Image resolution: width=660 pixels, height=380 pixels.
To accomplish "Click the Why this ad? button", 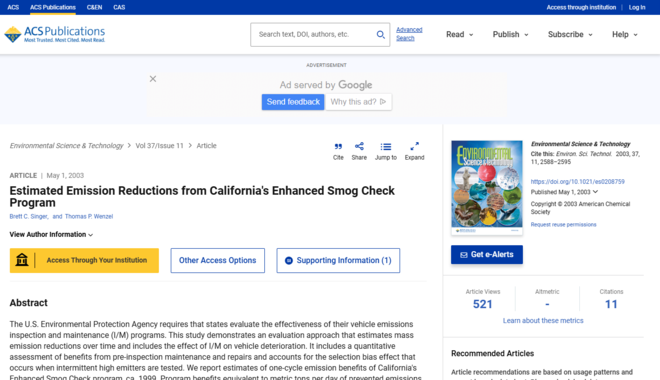I will coord(358,102).
